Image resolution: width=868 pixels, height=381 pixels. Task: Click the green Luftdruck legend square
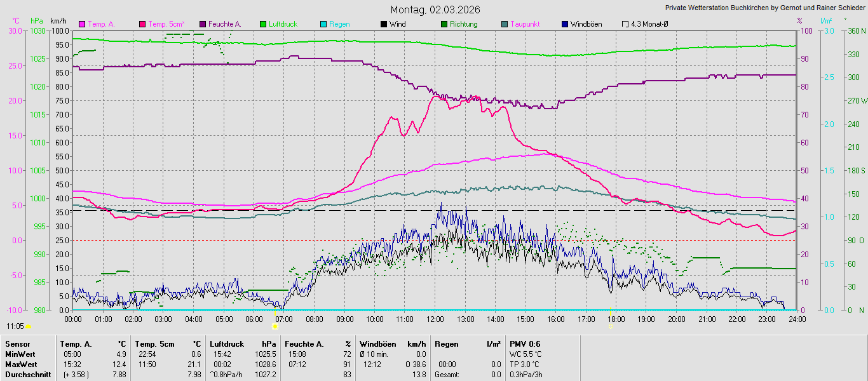[x=263, y=24]
